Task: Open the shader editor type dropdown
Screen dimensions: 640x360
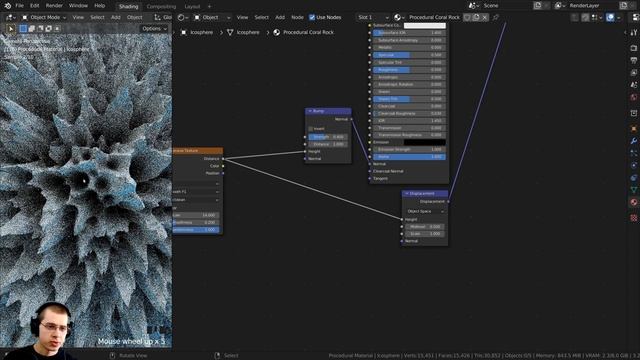Action: [x=183, y=17]
